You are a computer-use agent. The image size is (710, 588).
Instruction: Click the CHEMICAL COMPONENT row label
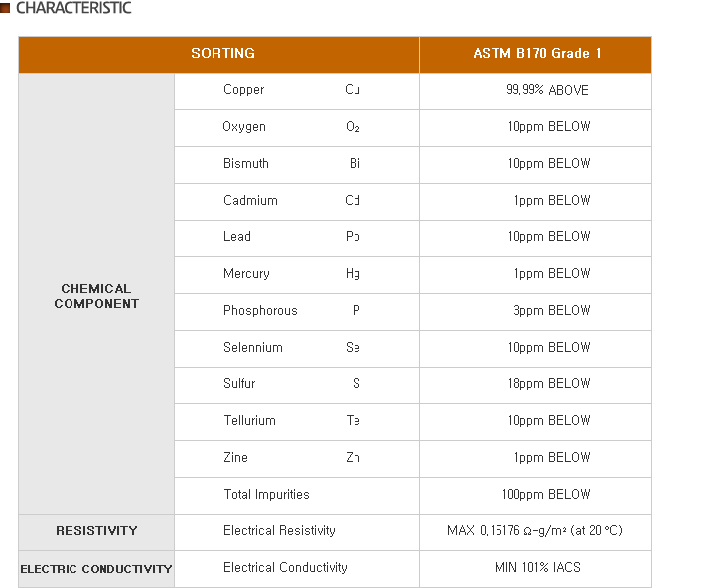pos(96,296)
